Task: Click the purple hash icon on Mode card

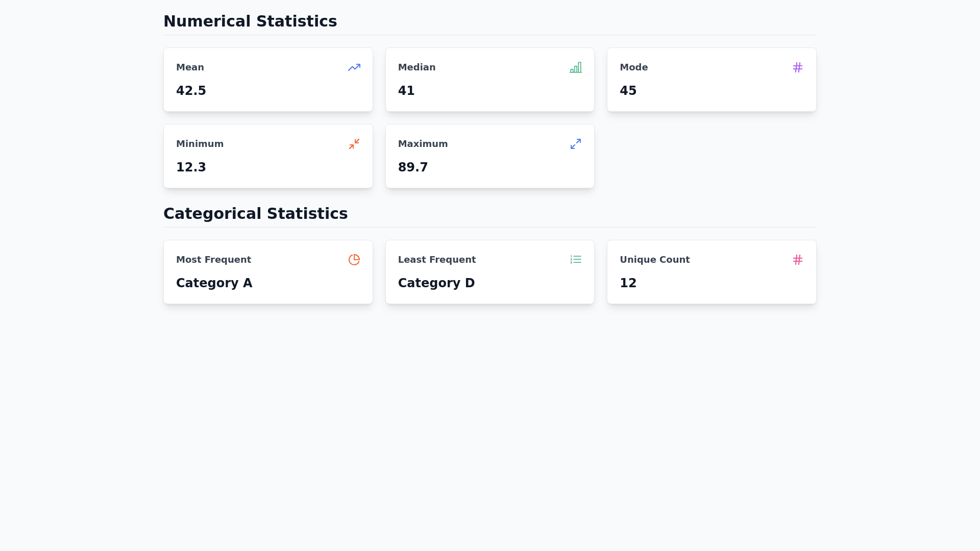Action: [x=797, y=67]
